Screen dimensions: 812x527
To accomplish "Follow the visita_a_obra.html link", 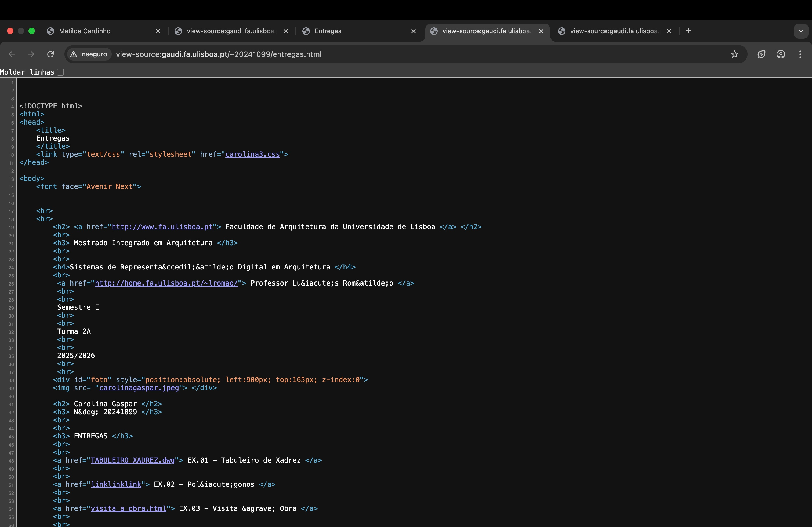I will 128,508.
